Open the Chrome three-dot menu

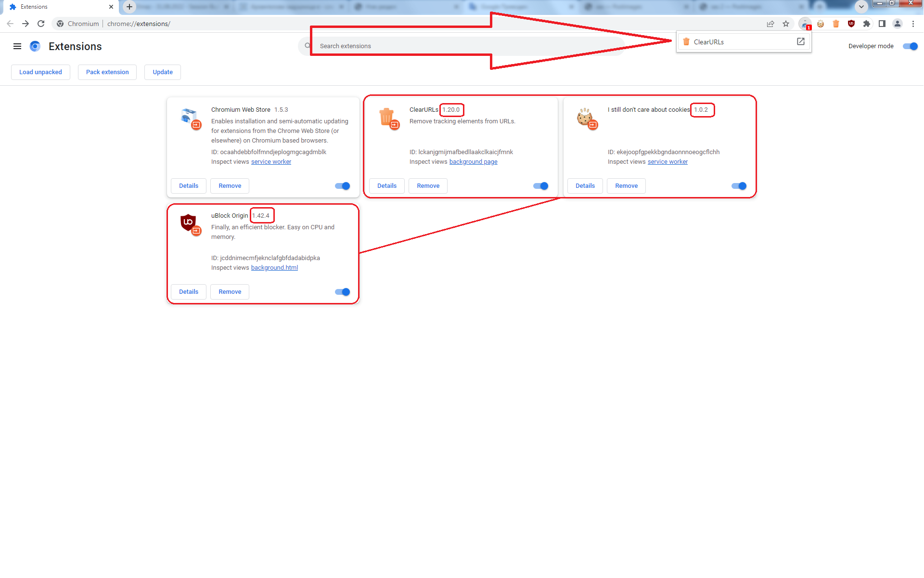pos(914,24)
